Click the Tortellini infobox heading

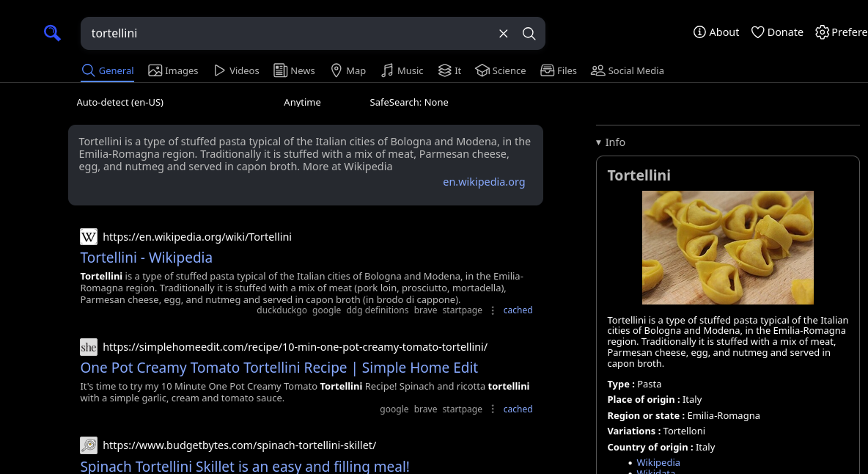click(639, 175)
